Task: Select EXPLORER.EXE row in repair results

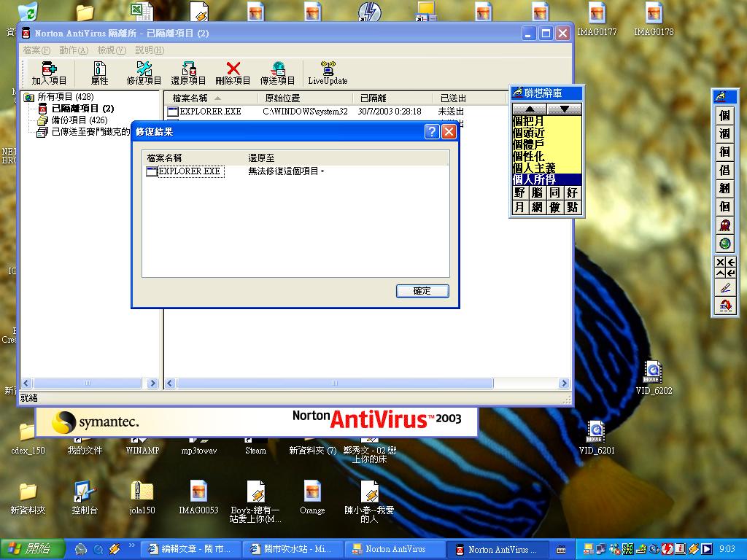Action: click(185, 171)
